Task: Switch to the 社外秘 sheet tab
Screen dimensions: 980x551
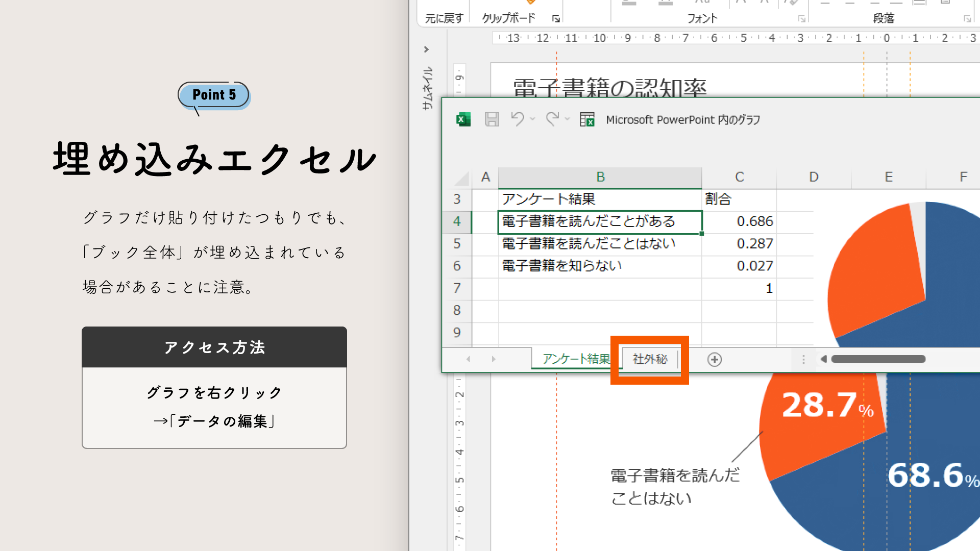Action: coord(650,359)
